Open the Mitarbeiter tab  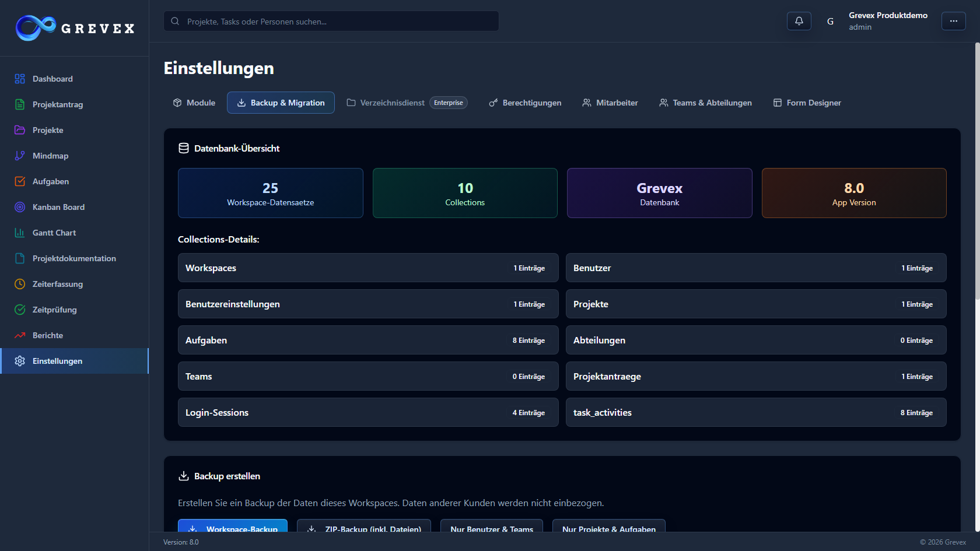click(610, 103)
